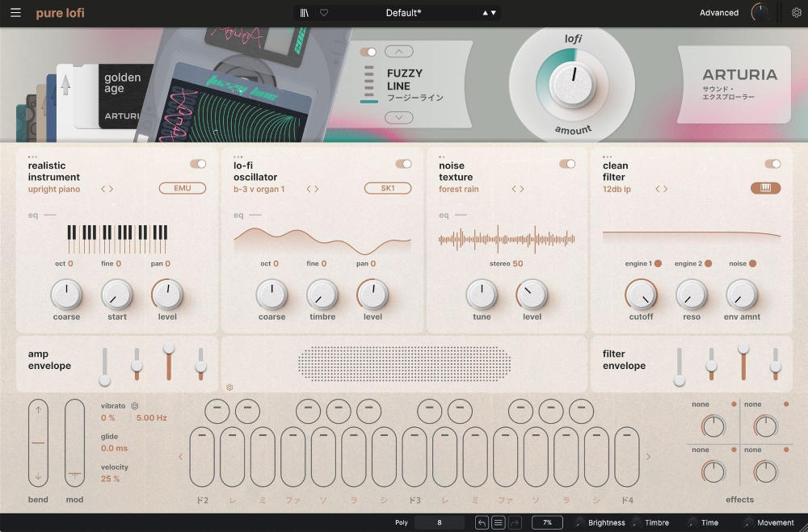Click the keyboard tracking icon in clean filter

765,188
